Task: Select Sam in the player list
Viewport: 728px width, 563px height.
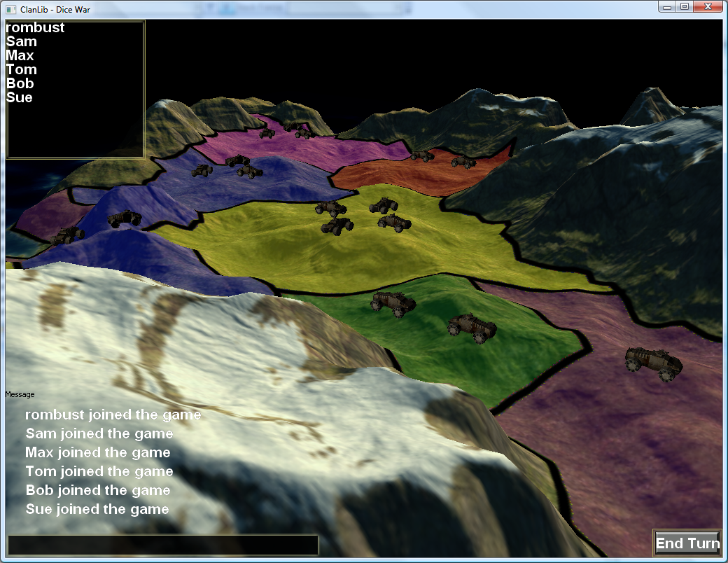Action: (x=21, y=42)
